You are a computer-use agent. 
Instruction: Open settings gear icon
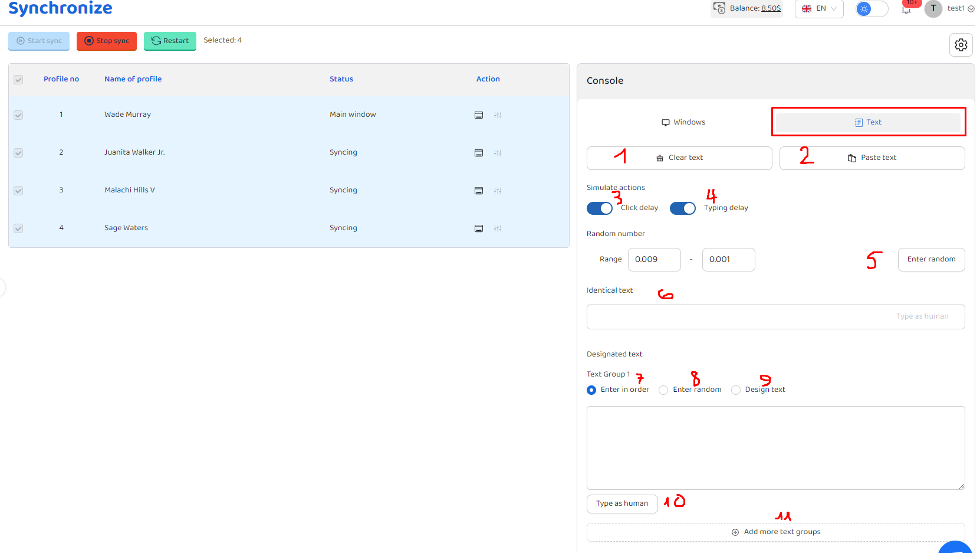(961, 45)
